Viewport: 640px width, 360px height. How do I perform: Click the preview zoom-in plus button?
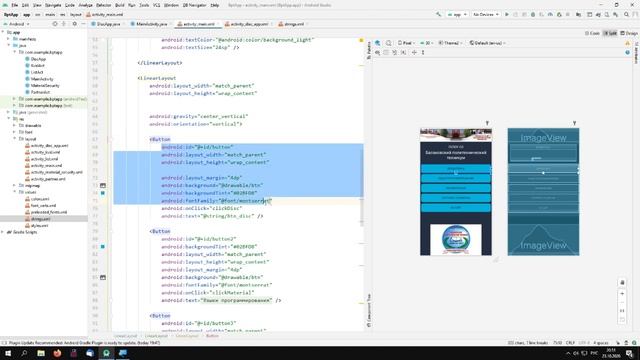click(622, 294)
